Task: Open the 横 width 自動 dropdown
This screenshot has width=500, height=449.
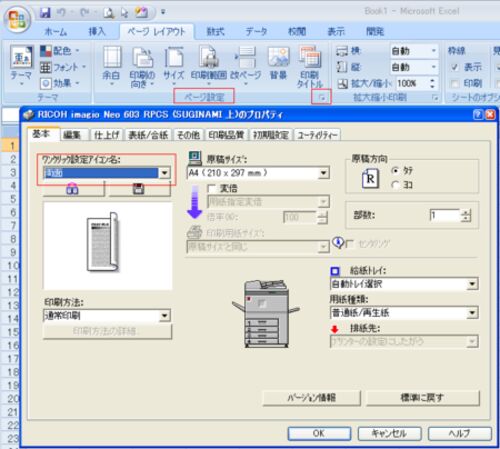Action: tap(433, 51)
